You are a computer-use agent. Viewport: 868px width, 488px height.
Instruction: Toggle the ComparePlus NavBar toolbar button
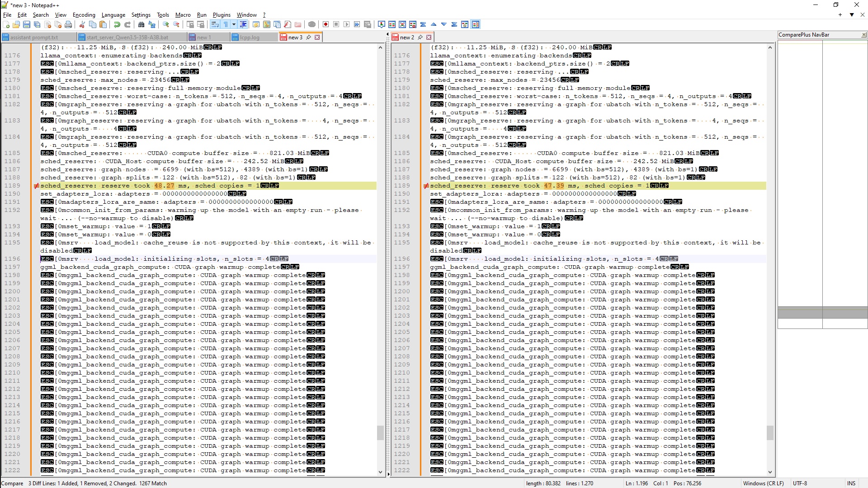476,24
